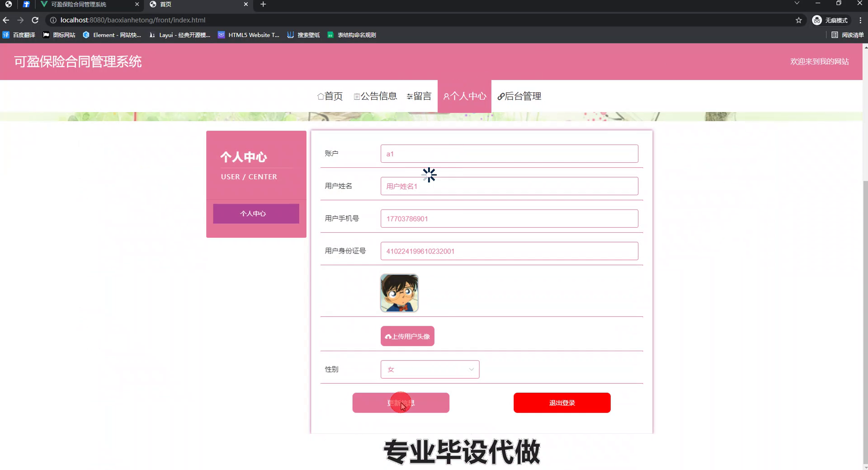
Task: Edit the 用户身份证号 input field
Action: (509, 251)
